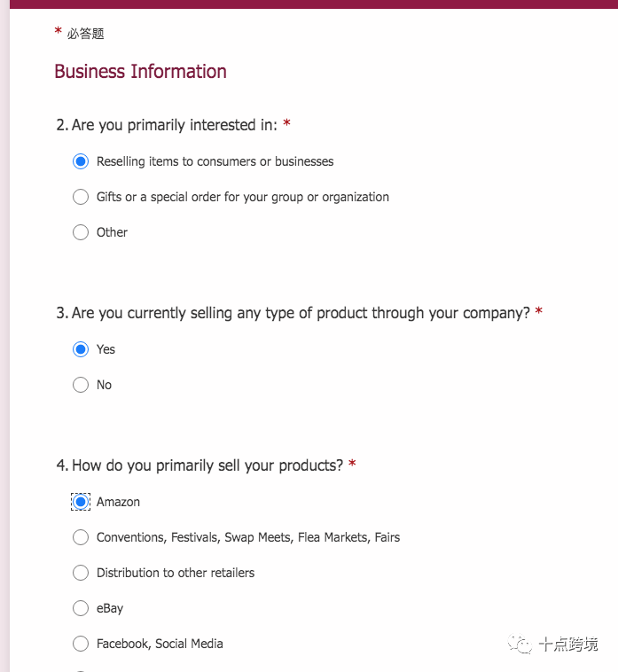Click the WeChat logo watermark icon
The image size is (618, 672).
tap(520, 644)
